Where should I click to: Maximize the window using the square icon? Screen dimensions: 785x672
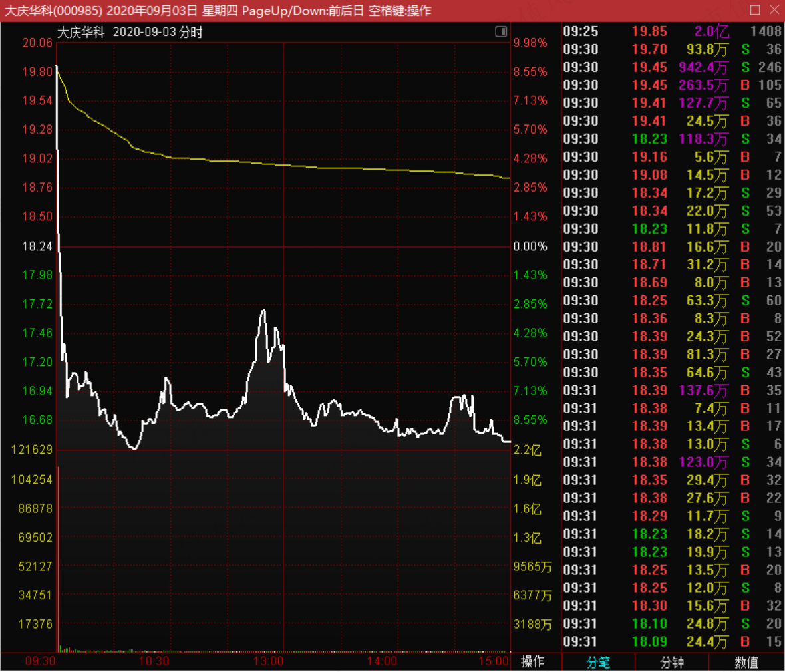coord(755,9)
